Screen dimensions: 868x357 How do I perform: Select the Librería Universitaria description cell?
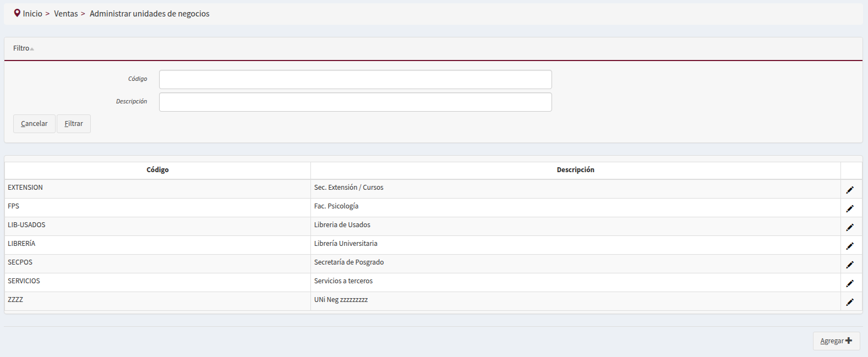(x=346, y=244)
